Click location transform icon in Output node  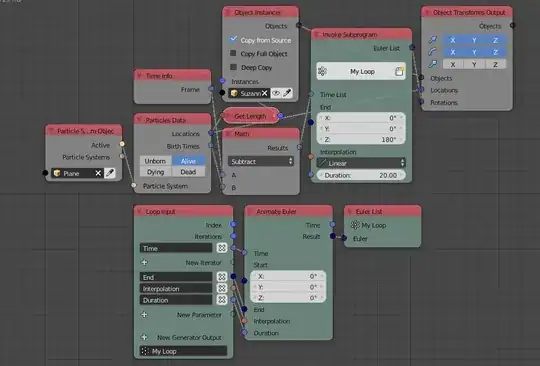433,40
